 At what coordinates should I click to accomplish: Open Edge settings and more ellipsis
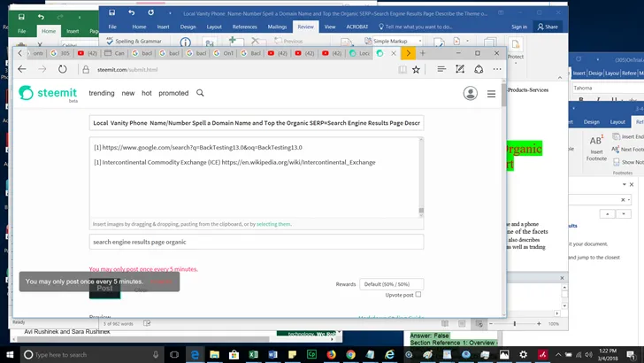[x=497, y=69]
